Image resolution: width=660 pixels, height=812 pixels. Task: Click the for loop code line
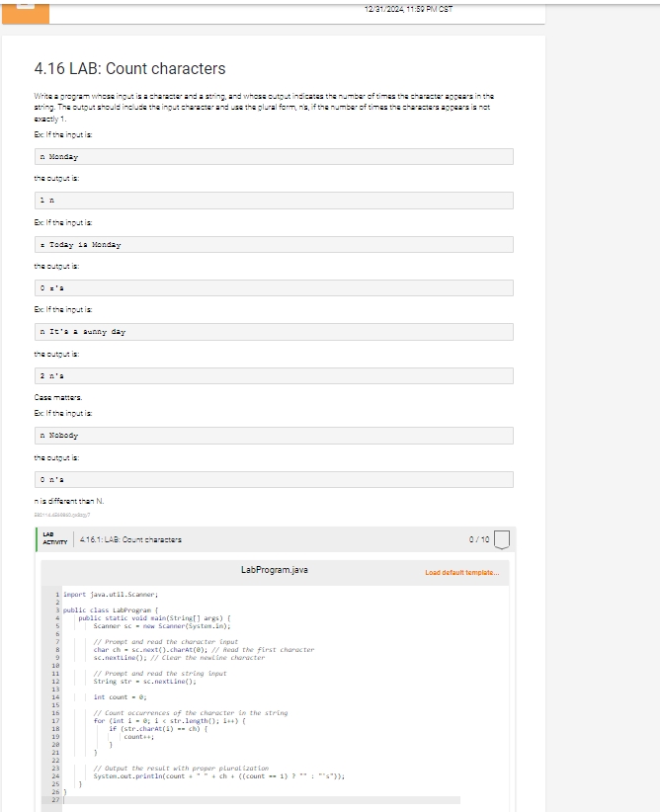pyautogui.click(x=169, y=721)
